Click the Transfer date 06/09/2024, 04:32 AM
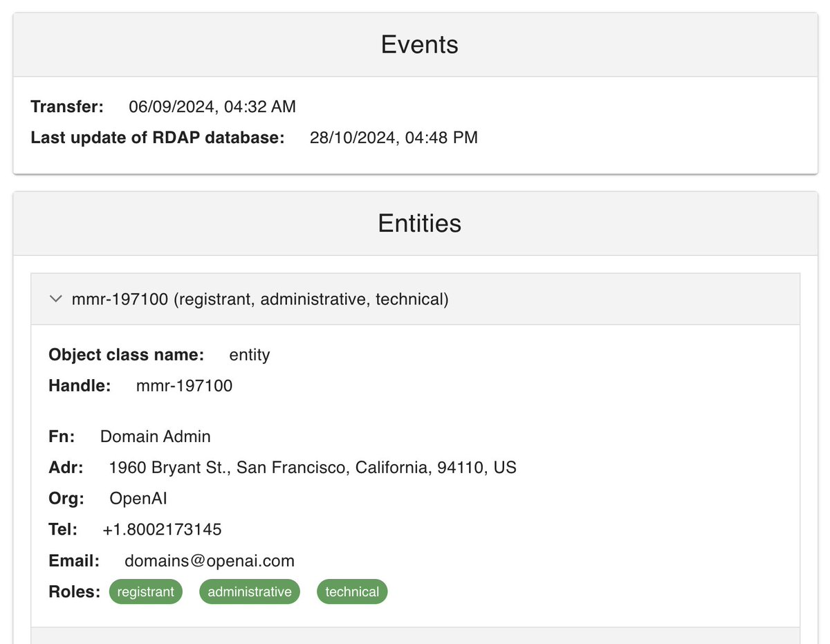The height and width of the screenshot is (644, 830). 212,107
